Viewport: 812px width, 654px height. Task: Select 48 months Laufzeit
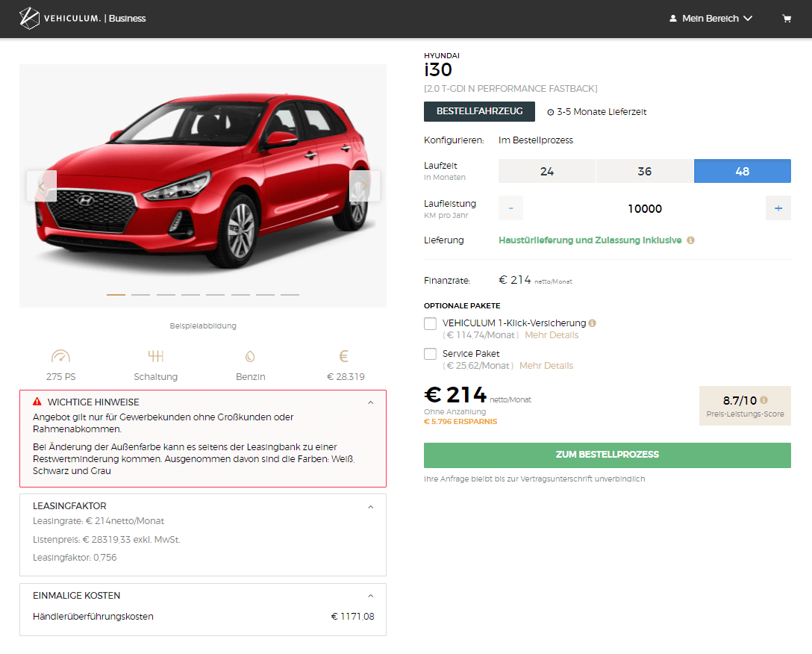743,171
